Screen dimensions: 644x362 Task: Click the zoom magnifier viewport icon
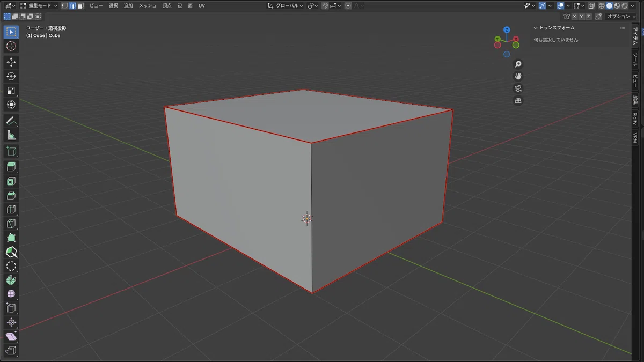pyautogui.click(x=518, y=64)
